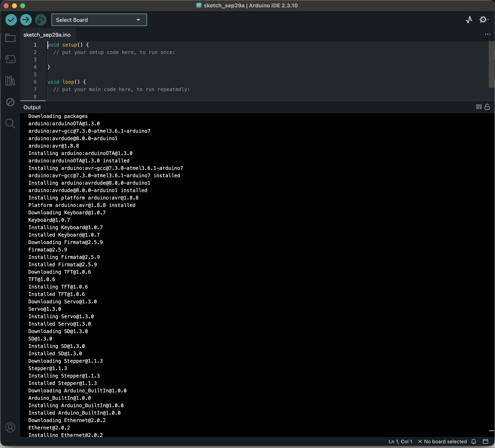Click the void loop() line
This screenshot has width=495, height=448.
(67, 82)
